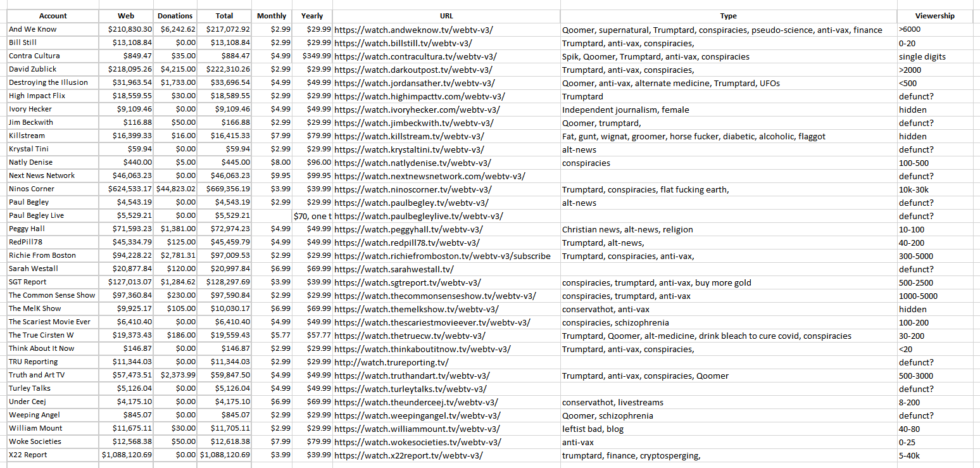Select the 'Truth and Art TV' account cell
980x468 pixels.
(53, 375)
